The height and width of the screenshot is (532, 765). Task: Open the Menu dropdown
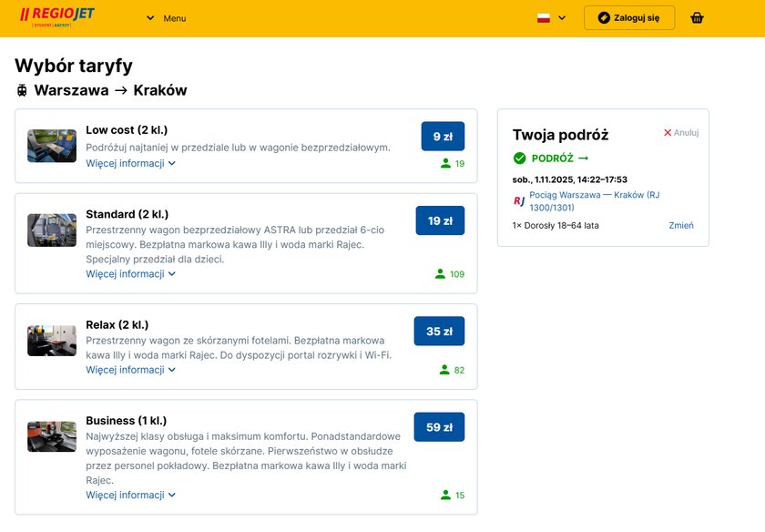tap(166, 18)
